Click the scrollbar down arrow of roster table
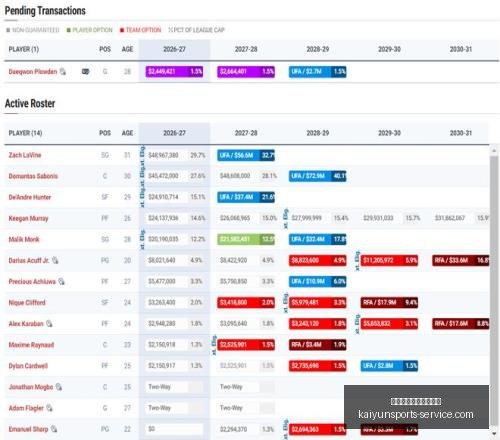This screenshot has height=440, width=500. (x=494, y=434)
